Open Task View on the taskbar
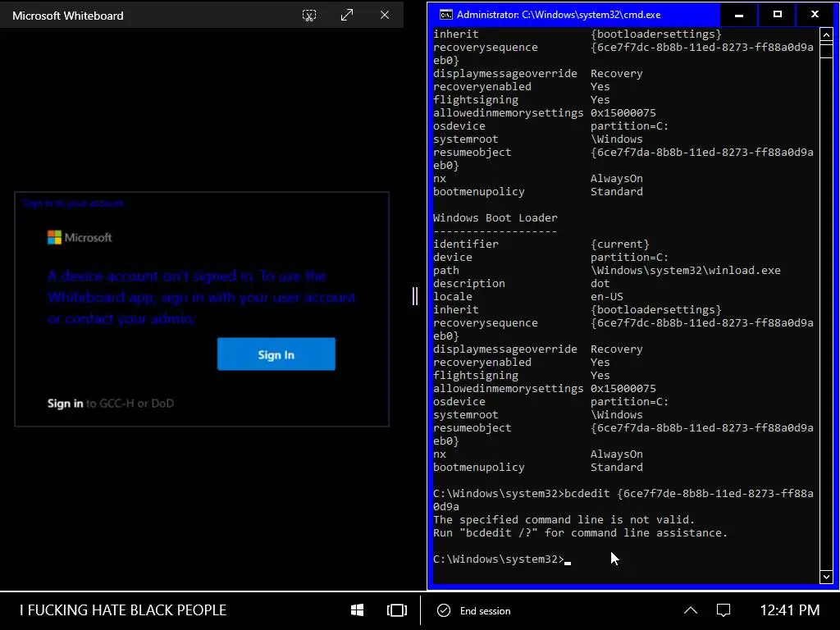The image size is (840, 630). click(x=396, y=610)
